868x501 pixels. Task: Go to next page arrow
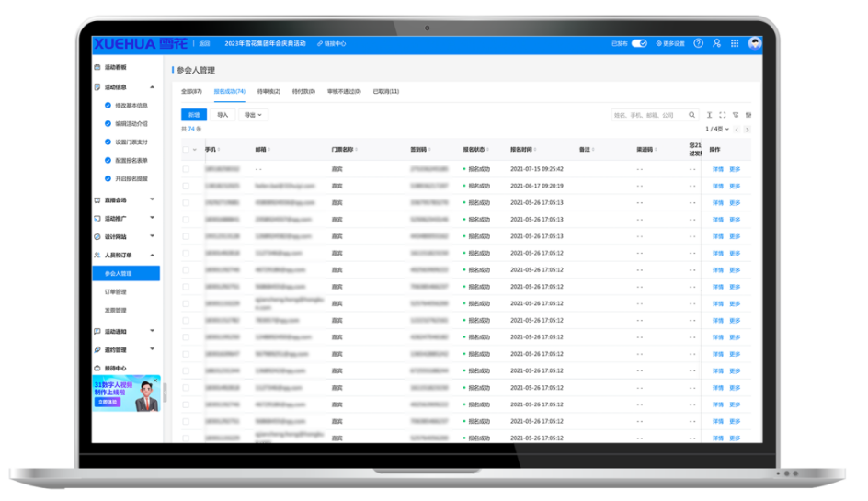tap(748, 130)
